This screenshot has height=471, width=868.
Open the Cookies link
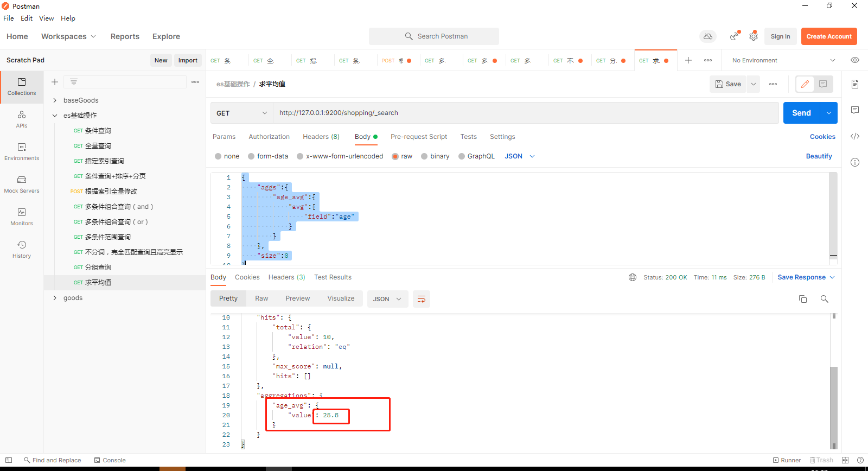[x=822, y=137]
